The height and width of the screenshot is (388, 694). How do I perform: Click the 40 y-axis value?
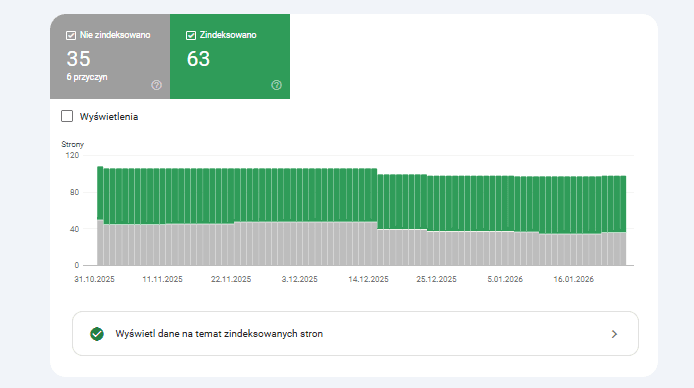pos(74,229)
